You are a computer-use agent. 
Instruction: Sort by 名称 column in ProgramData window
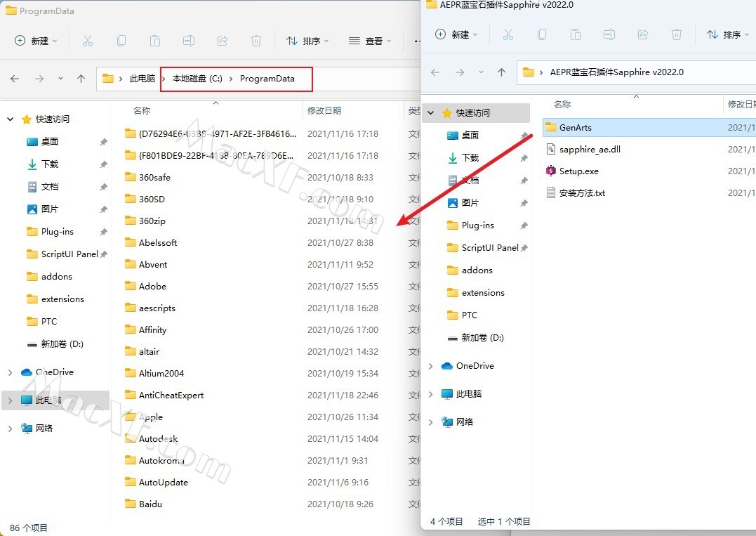pos(142,110)
